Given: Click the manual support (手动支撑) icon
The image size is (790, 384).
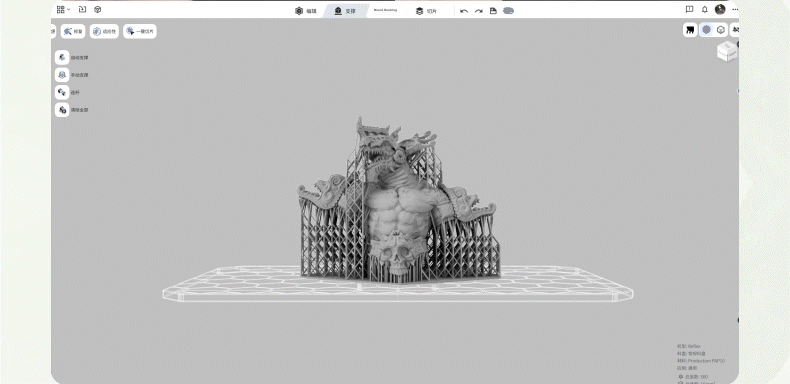Looking at the screenshot, I should tap(62, 75).
